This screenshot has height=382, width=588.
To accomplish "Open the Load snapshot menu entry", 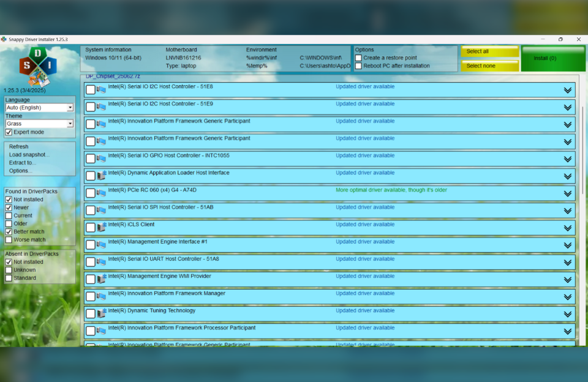I will 29,155.
